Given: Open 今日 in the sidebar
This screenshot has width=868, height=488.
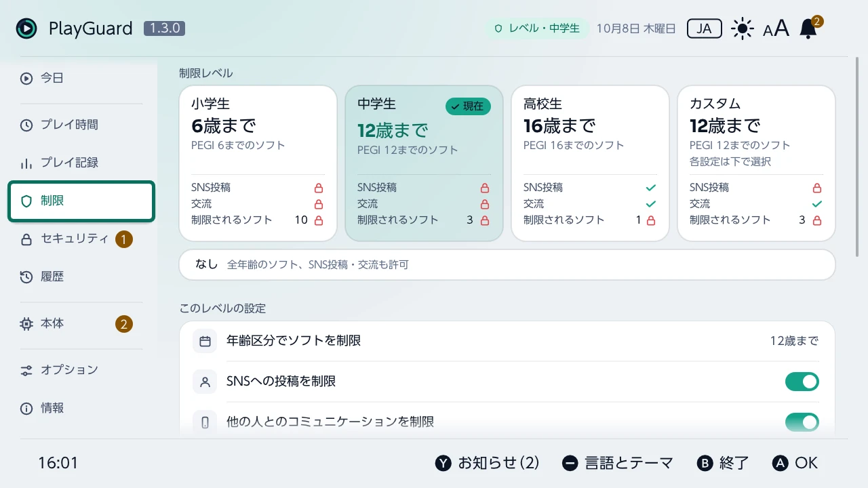Looking at the screenshot, I should click(81, 78).
